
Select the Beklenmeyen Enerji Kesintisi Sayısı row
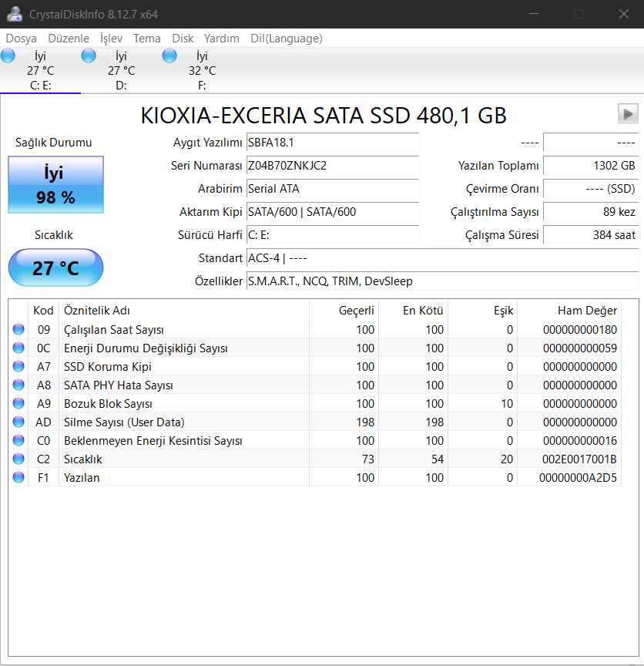[315, 440]
